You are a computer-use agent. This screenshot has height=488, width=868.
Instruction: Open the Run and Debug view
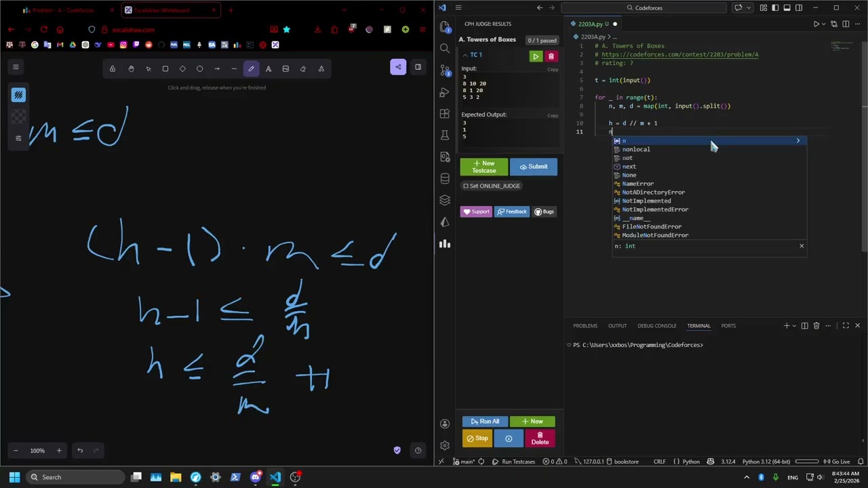point(445,91)
